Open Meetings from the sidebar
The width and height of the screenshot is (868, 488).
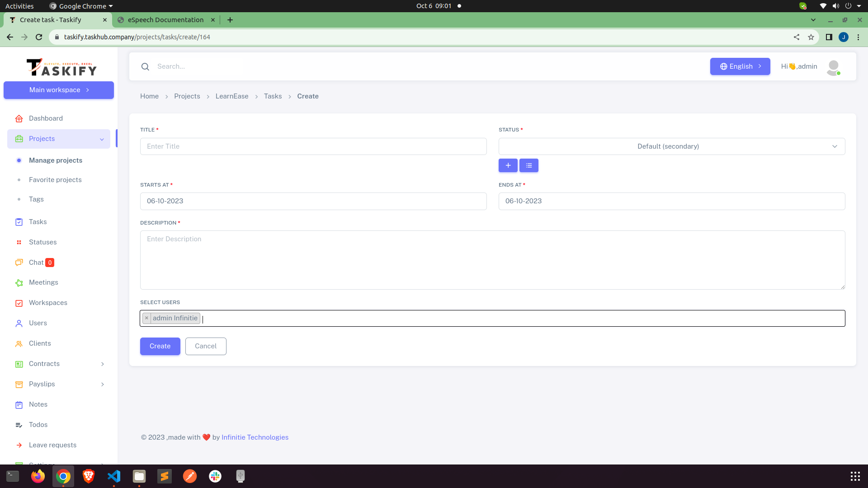43,282
